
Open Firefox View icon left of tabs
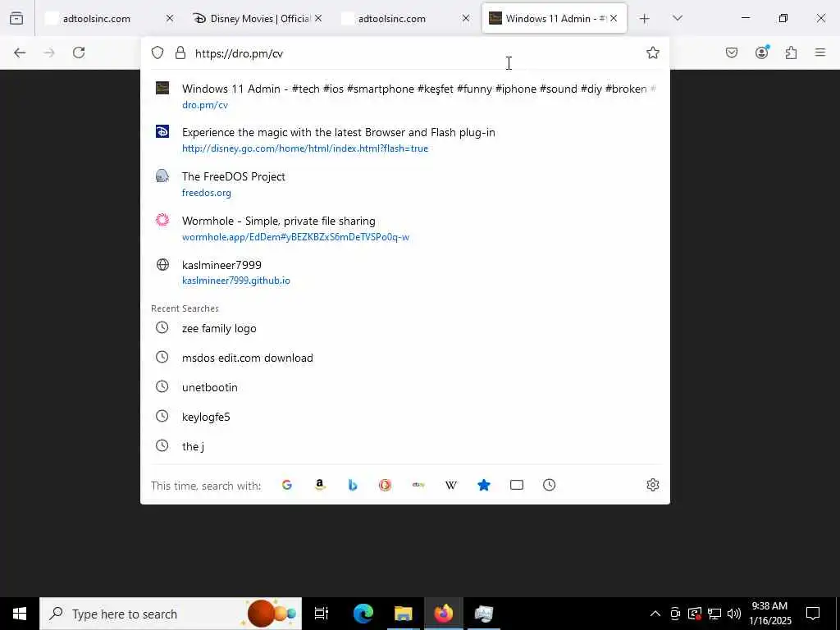coord(16,18)
